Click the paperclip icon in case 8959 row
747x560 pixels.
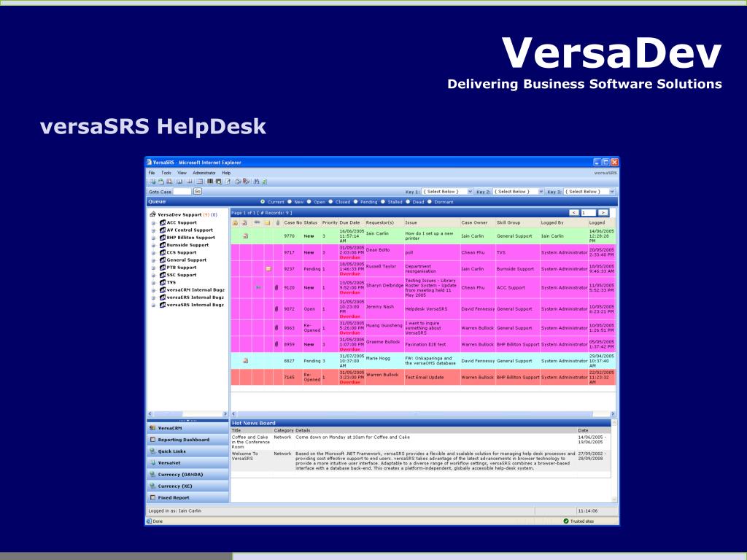point(276,344)
